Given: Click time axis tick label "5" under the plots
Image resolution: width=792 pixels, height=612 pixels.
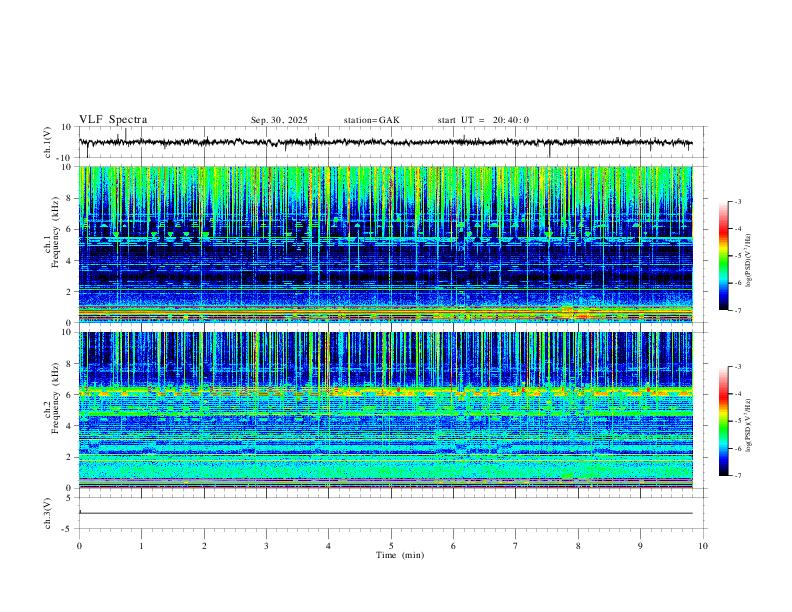Looking at the screenshot, I should point(391,546).
